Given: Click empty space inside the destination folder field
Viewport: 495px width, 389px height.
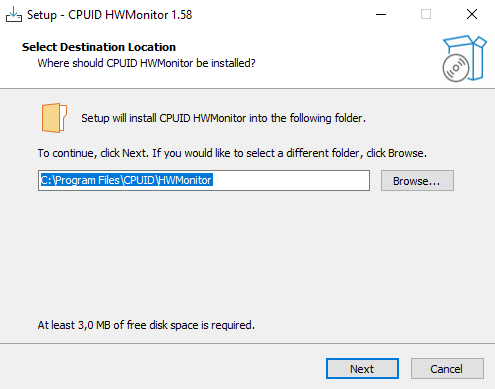Looking at the screenshot, I should [290, 180].
